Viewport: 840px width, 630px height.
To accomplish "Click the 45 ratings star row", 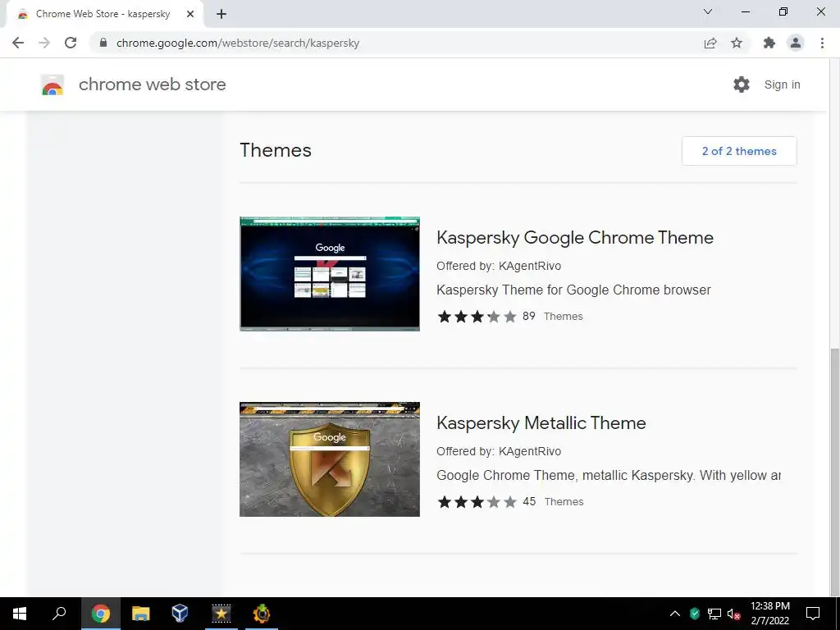I will pyautogui.click(x=477, y=502).
